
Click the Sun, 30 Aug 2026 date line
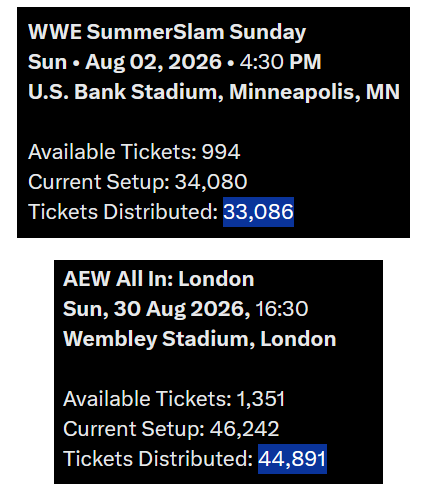point(185,309)
